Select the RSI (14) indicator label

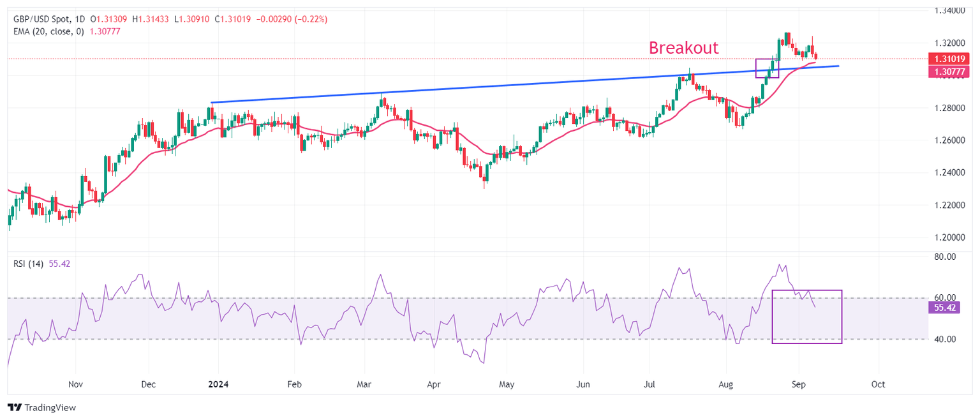point(28,264)
